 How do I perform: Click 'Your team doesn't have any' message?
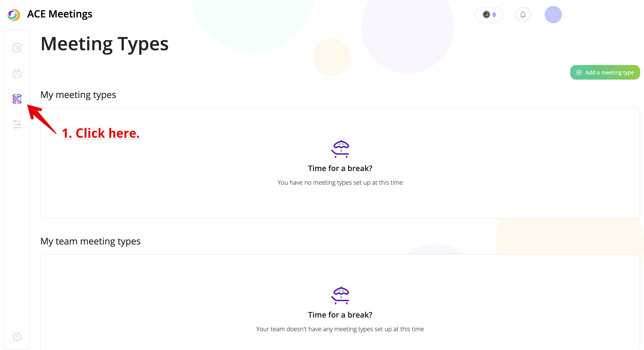[340, 329]
